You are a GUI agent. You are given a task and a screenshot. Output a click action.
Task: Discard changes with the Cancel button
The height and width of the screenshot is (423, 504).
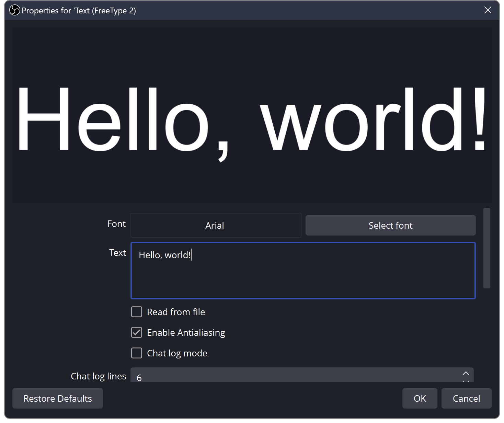[466, 398]
